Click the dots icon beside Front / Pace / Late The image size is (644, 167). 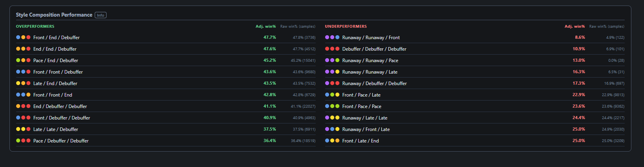332,95
